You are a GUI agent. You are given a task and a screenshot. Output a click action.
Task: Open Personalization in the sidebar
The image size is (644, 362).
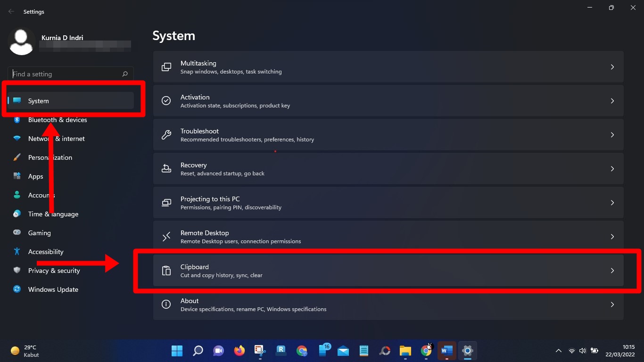click(50, 157)
